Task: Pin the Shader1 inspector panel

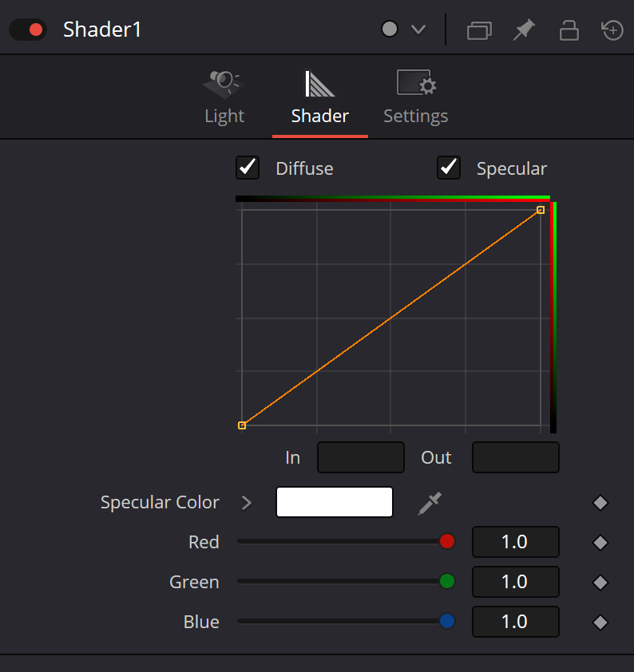Action: [525, 30]
